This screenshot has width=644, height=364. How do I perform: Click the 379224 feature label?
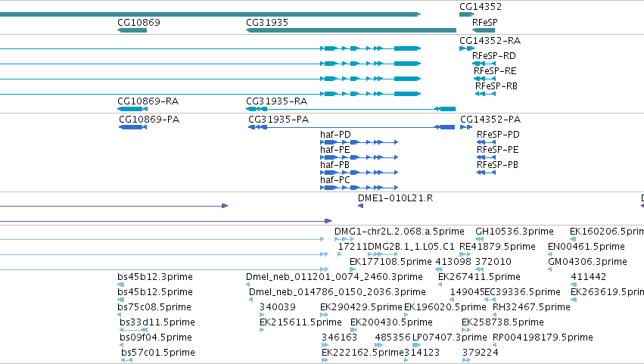(x=480, y=353)
